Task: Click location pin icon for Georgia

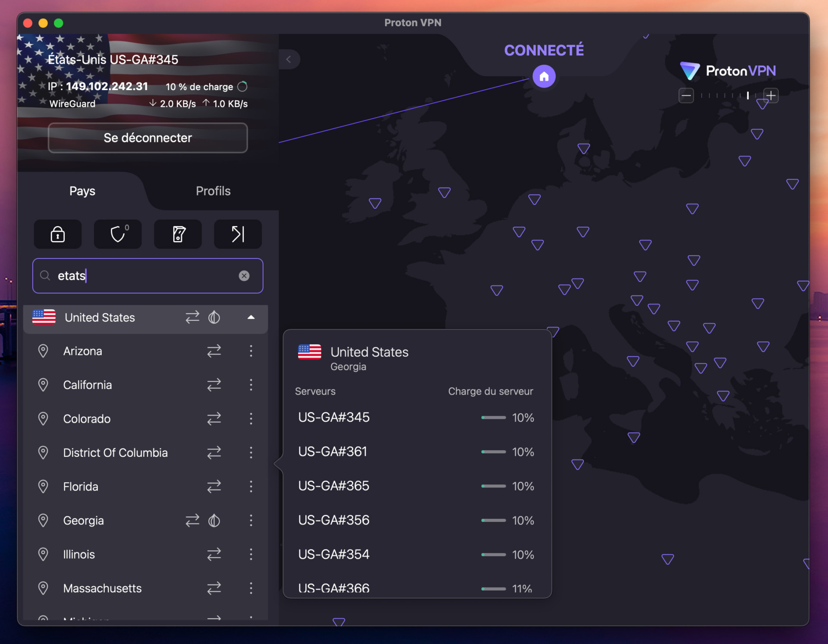Action: pyautogui.click(x=43, y=521)
